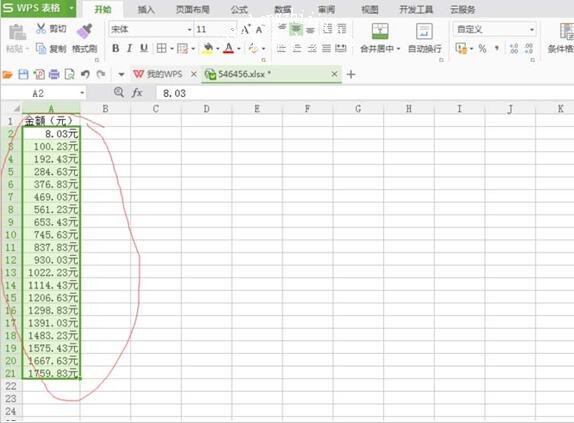The image size is (574, 423).
Task: Select cell A13 showing 1022.23元
Action: click(51, 273)
